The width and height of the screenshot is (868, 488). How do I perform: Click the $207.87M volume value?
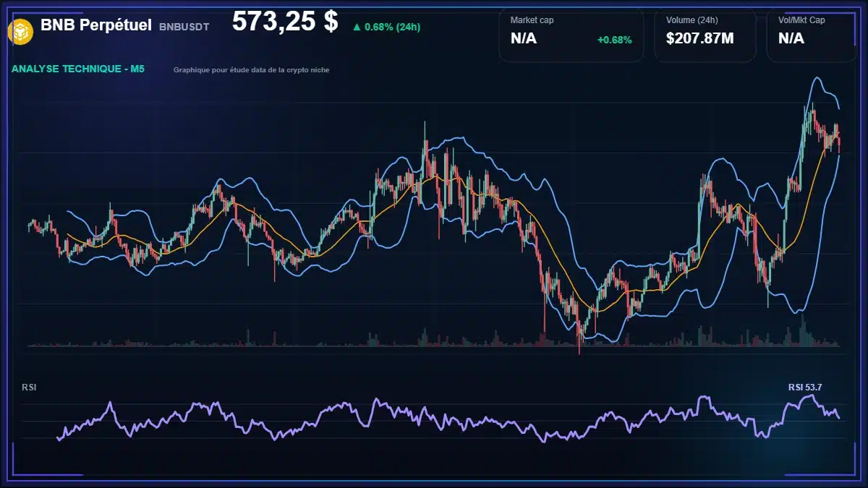pyautogui.click(x=700, y=38)
